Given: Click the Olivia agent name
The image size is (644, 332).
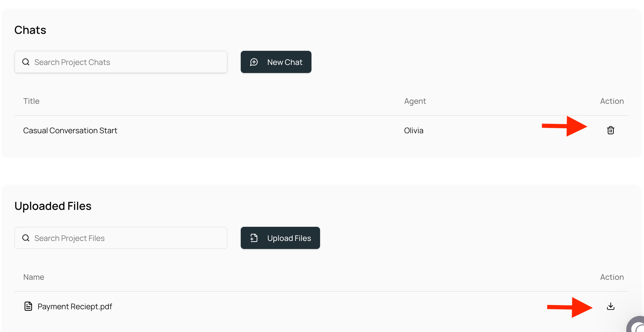Looking at the screenshot, I should pos(414,130).
